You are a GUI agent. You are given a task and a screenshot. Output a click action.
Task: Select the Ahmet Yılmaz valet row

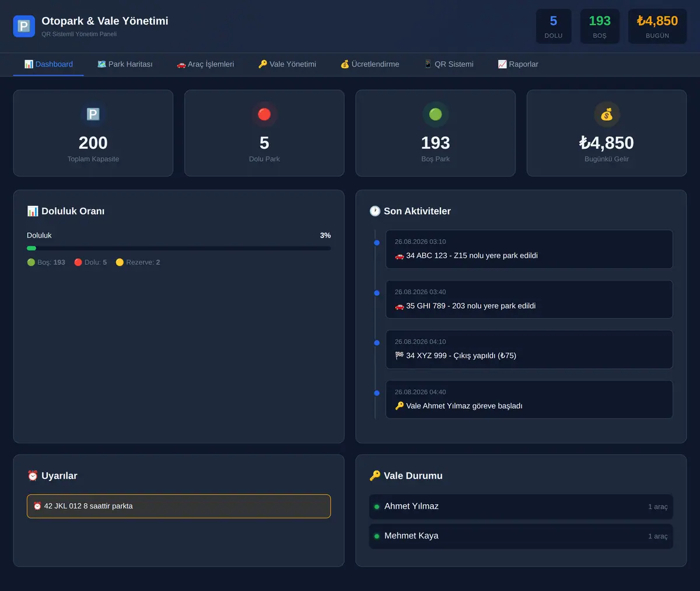pyautogui.click(x=521, y=507)
